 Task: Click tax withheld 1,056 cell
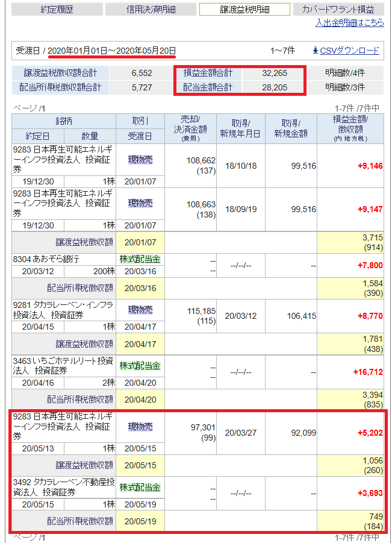[350, 465]
